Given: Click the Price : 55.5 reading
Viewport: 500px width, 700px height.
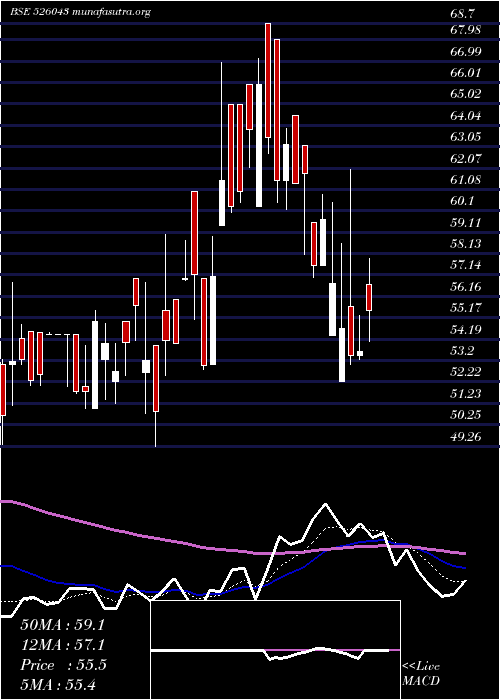Looking at the screenshot, I should [x=63, y=665].
